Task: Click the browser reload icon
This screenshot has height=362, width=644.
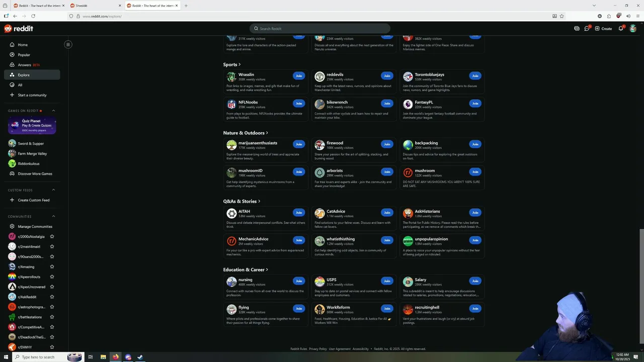Action: 33,16
